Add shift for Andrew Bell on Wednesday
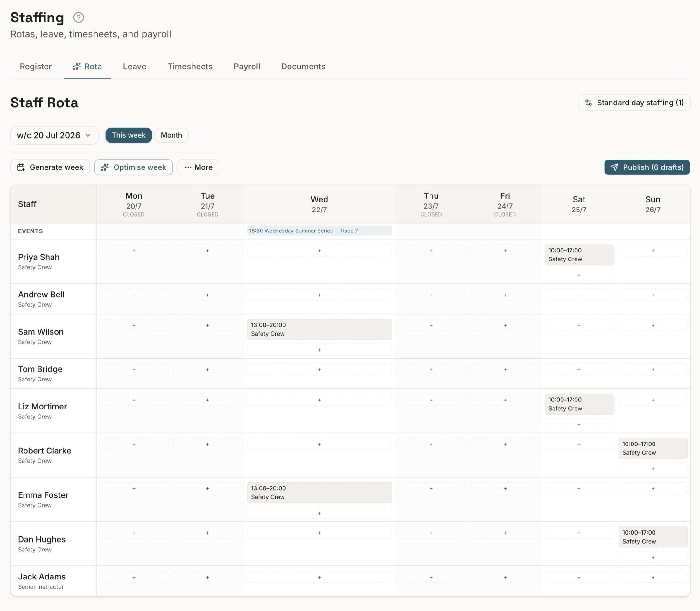Viewport: 700px width, 611px height. click(x=319, y=295)
